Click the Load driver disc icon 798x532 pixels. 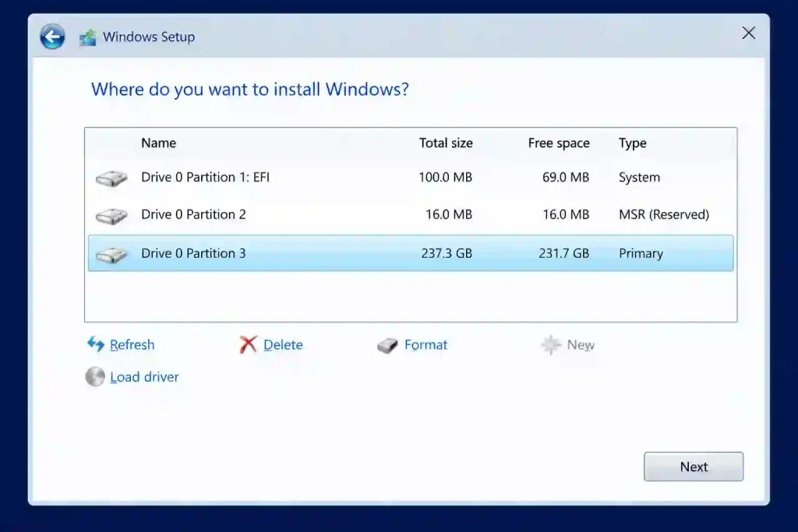95,377
